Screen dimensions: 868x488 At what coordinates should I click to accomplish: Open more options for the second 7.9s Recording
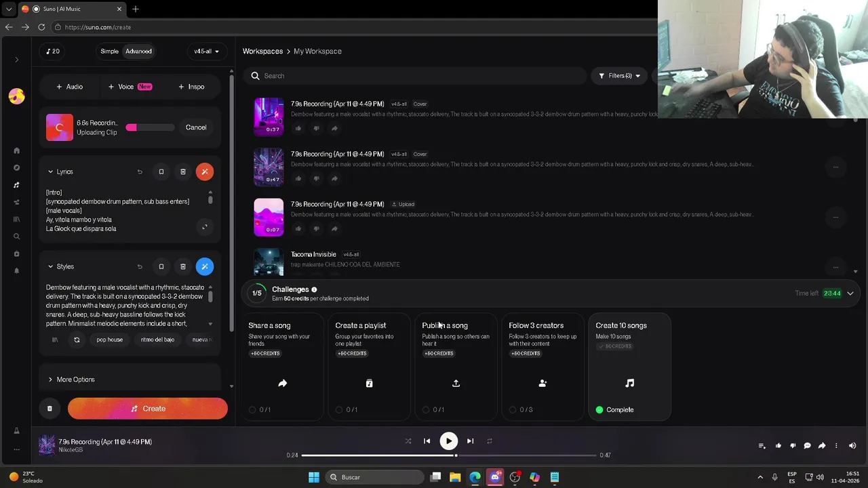click(835, 167)
